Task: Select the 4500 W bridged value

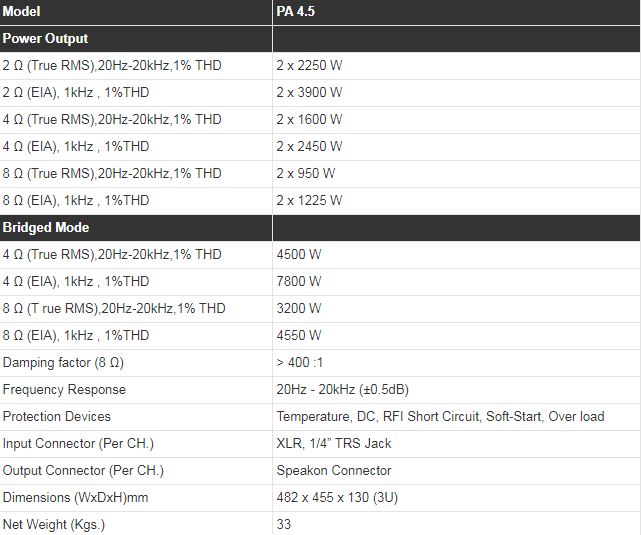Action: pyautogui.click(x=299, y=255)
